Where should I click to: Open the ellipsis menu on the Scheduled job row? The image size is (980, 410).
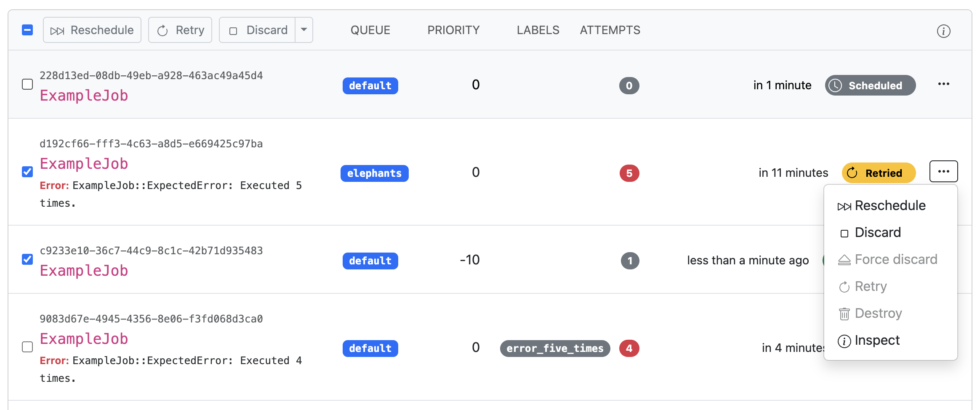943,84
